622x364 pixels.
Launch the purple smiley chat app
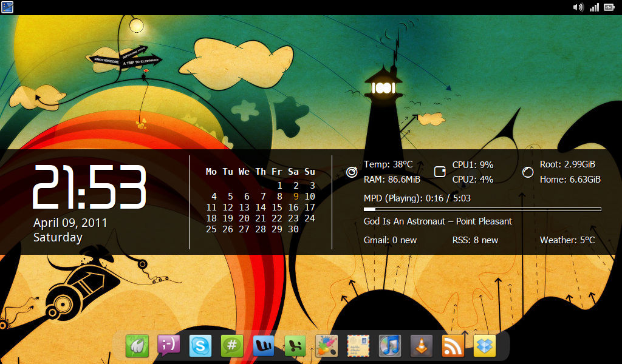pos(169,345)
